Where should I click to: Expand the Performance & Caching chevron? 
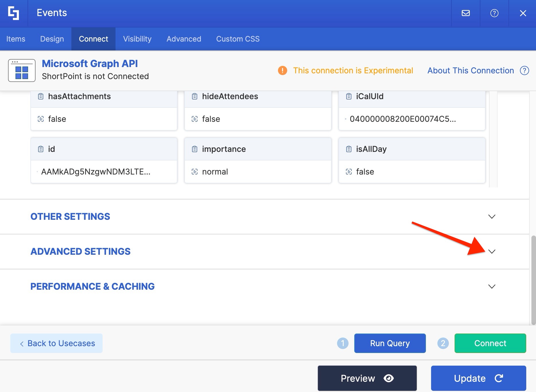pyautogui.click(x=492, y=287)
